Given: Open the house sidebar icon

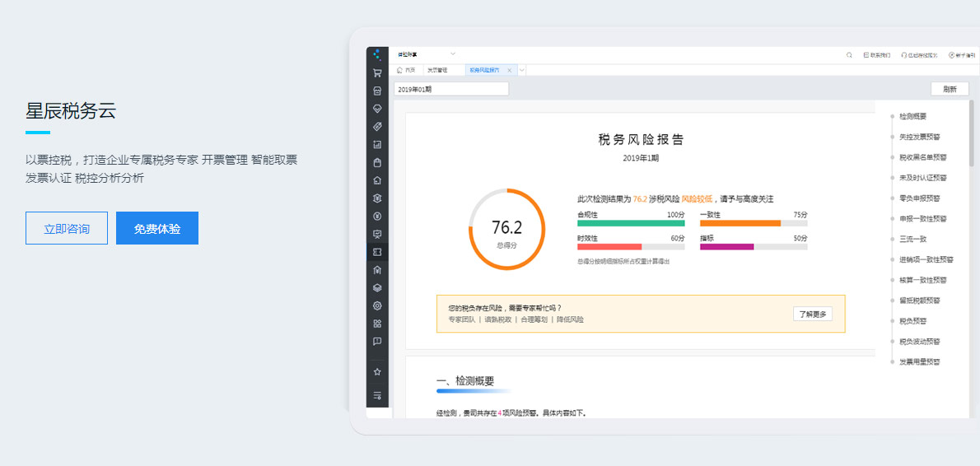Looking at the screenshot, I should (377, 180).
